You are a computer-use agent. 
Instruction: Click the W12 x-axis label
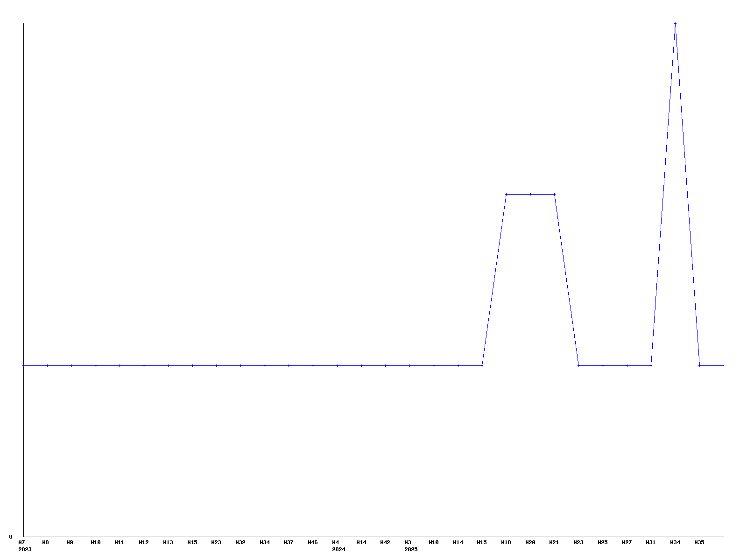click(x=144, y=542)
